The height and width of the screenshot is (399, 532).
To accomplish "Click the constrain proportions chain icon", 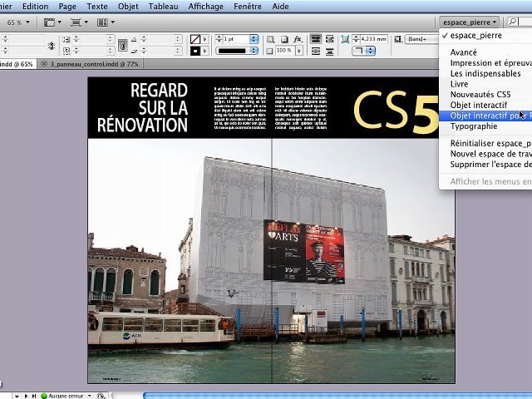I will pos(123,45).
